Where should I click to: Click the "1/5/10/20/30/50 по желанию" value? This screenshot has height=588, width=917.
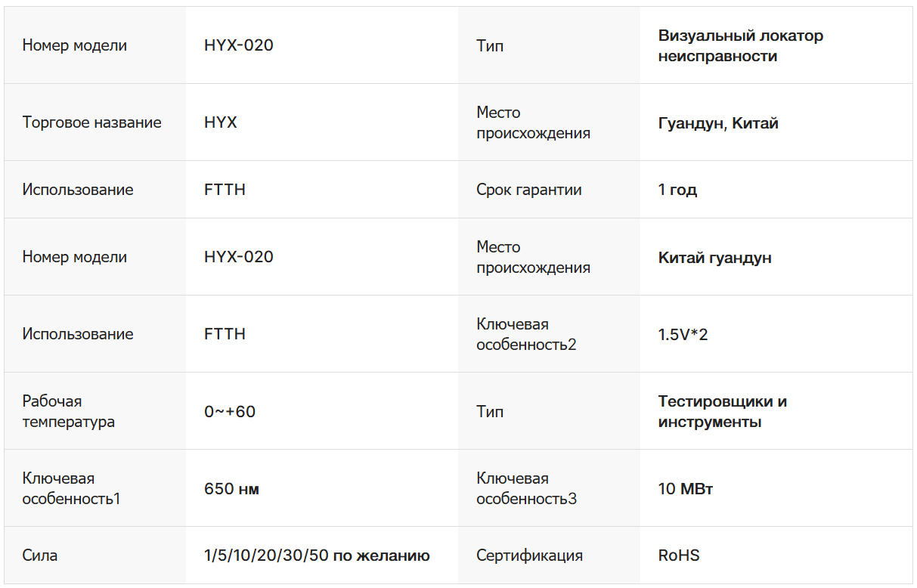(x=317, y=556)
